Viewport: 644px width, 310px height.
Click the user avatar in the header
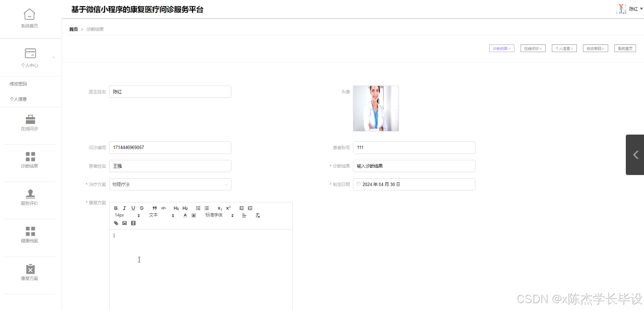click(621, 9)
